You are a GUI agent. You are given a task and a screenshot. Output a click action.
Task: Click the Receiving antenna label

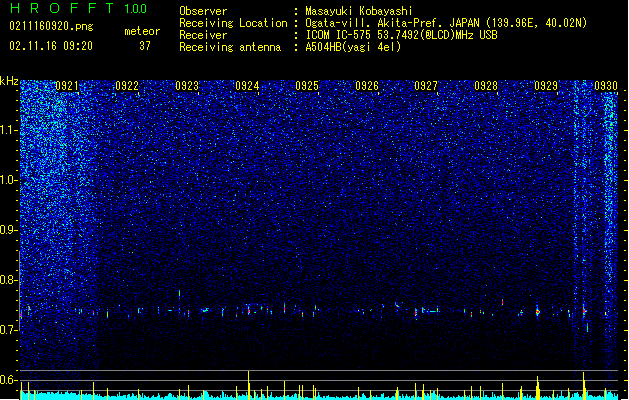pos(230,47)
